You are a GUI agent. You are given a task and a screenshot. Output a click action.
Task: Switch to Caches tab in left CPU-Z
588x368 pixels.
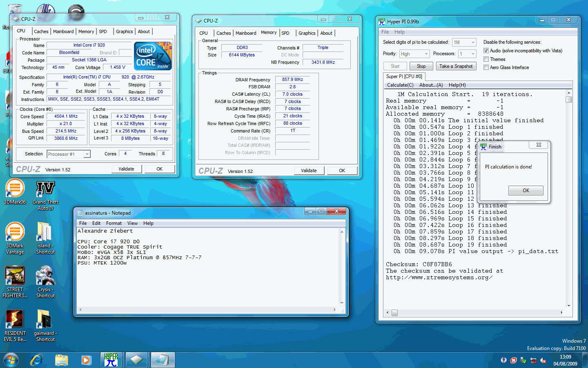(41, 31)
